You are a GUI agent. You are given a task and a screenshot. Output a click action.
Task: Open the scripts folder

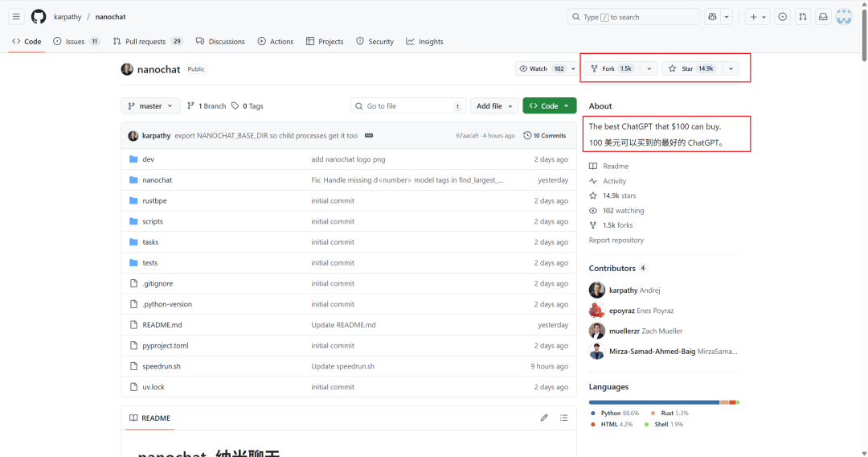click(x=153, y=221)
